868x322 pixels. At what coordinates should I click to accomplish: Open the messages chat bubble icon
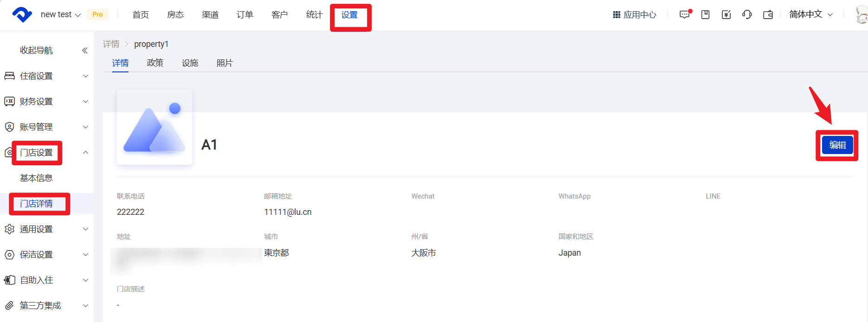[685, 15]
